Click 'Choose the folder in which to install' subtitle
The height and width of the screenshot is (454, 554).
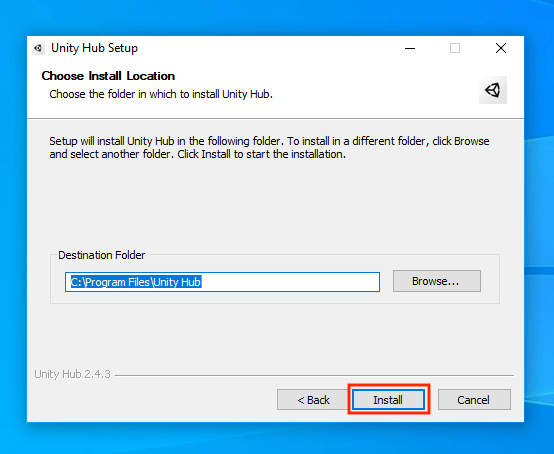[x=161, y=94]
